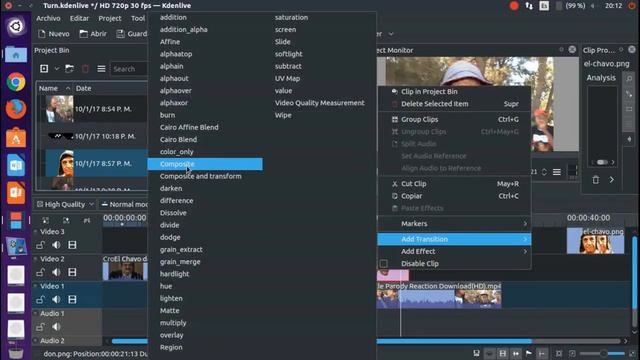Viewport: 640px width, 360px height.
Task: Expand the Markers submenu
Action: tap(454, 224)
